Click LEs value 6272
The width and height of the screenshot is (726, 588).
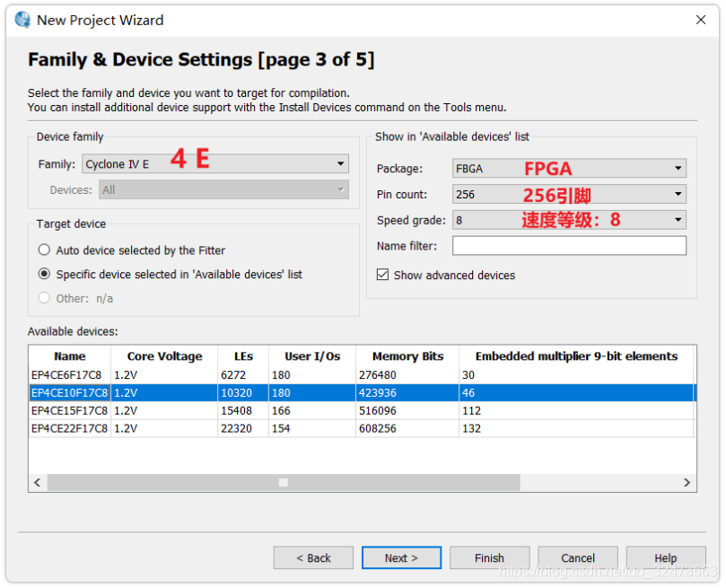click(x=233, y=375)
